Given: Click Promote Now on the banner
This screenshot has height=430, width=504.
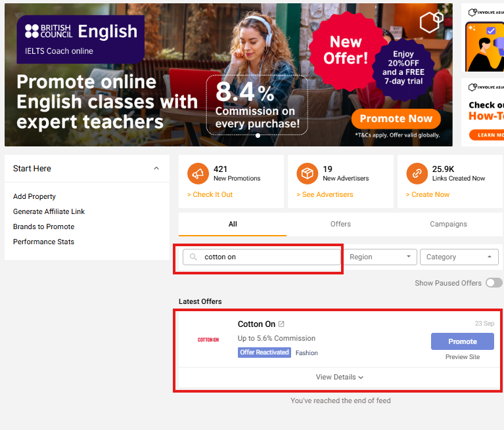Looking at the screenshot, I should [x=396, y=119].
